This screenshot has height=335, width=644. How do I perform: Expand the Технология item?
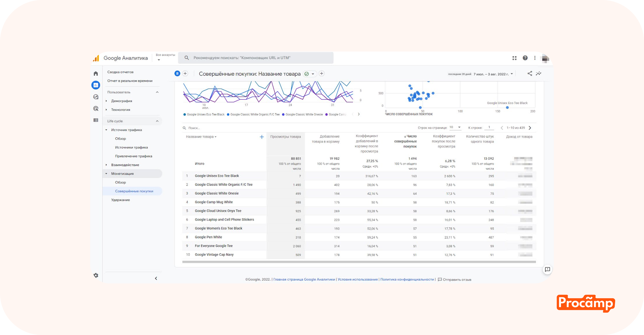(x=106, y=110)
